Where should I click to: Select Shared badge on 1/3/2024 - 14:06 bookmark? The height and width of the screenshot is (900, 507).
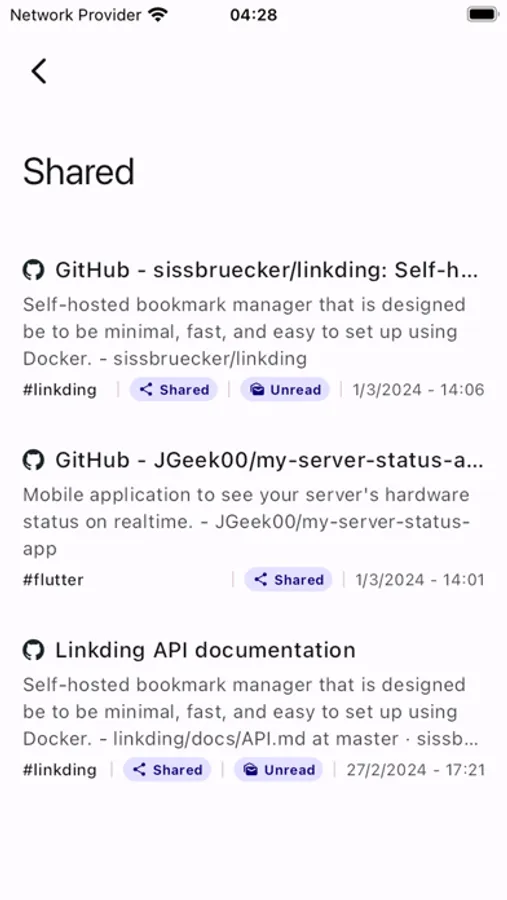pyautogui.click(x=173, y=390)
